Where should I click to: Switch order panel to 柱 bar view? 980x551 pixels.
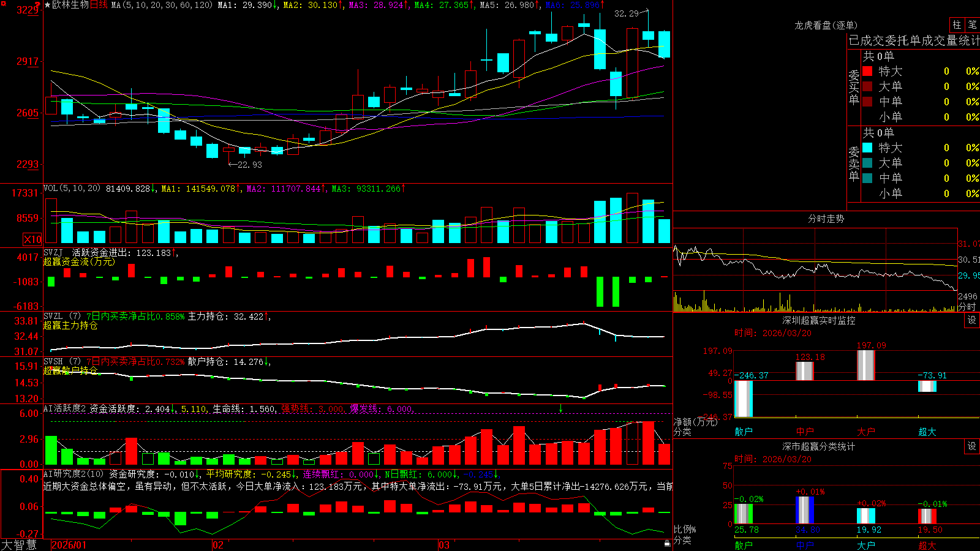[x=957, y=25]
